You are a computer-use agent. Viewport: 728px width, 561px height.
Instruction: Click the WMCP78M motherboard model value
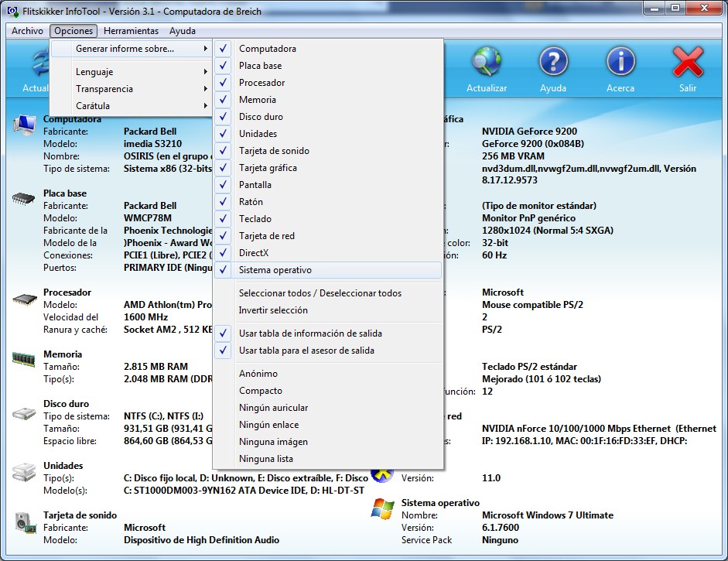(148, 217)
